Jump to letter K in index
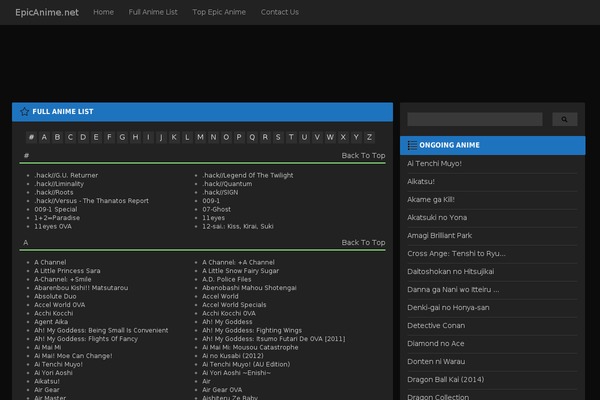Viewport: 600px width, 400px height. pos(174,137)
